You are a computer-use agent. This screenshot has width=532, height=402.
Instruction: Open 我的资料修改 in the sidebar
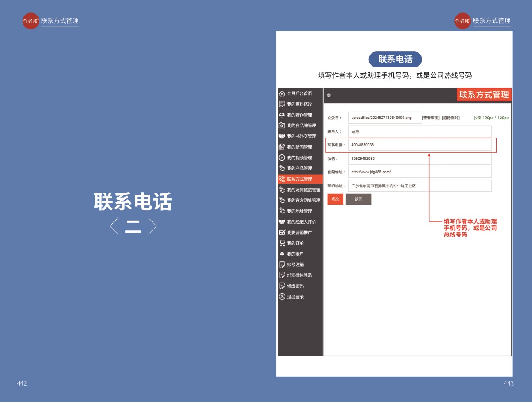tap(299, 104)
